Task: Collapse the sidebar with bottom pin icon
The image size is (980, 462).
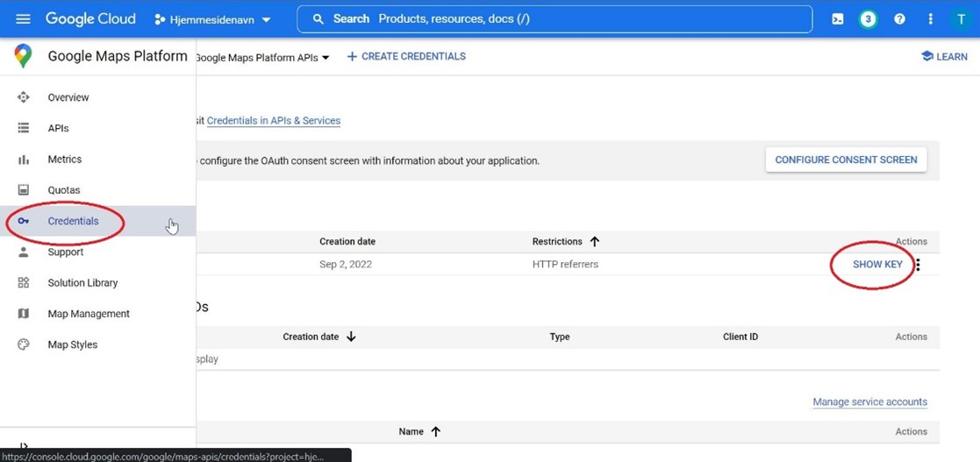Action: click(x=24, y=445)
